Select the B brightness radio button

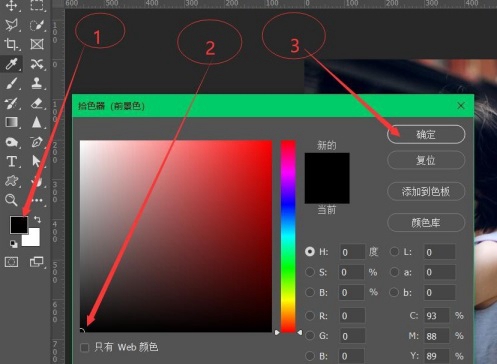(x=310, y=292)
